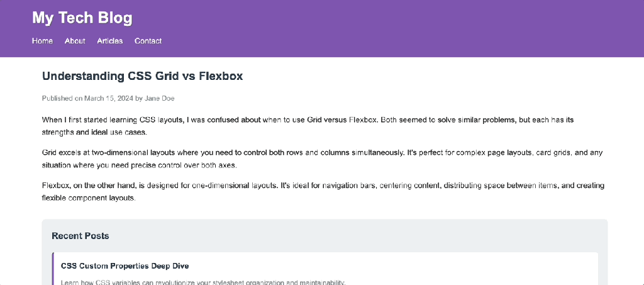
Task: Click the purple accent bar on the post card
Action: (53, 269)
